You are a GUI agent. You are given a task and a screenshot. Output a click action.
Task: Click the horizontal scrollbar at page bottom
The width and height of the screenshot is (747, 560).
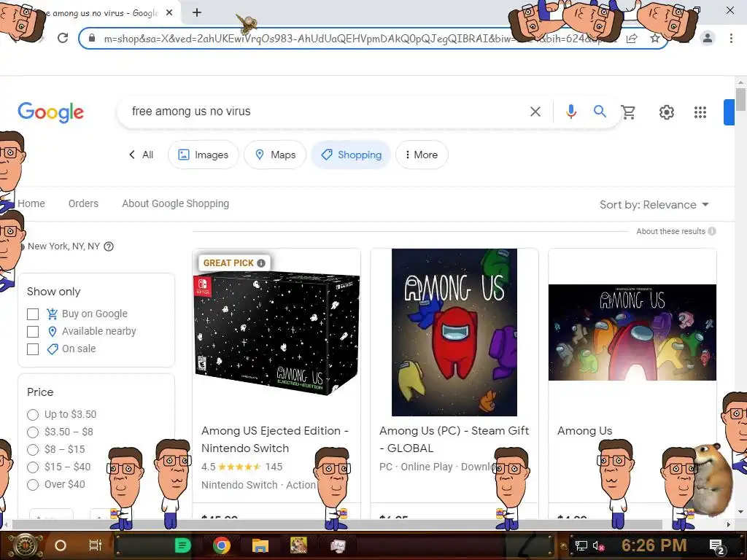337,524
